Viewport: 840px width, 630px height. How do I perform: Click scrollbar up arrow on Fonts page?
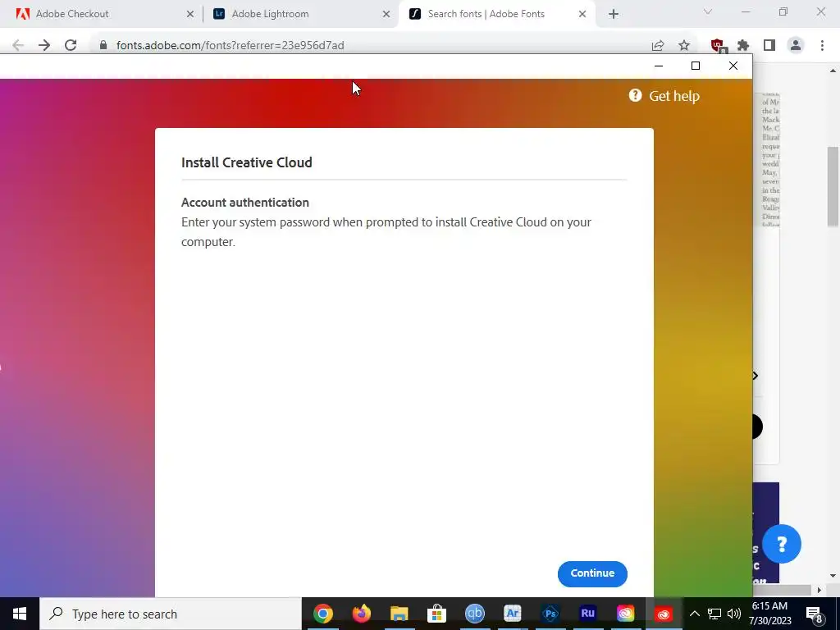[x=833, y=71]
